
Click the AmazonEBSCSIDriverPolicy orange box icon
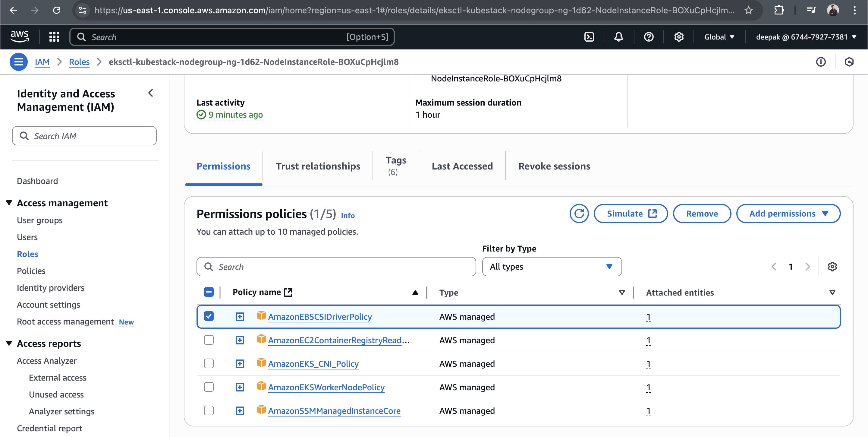click(261, 315)
